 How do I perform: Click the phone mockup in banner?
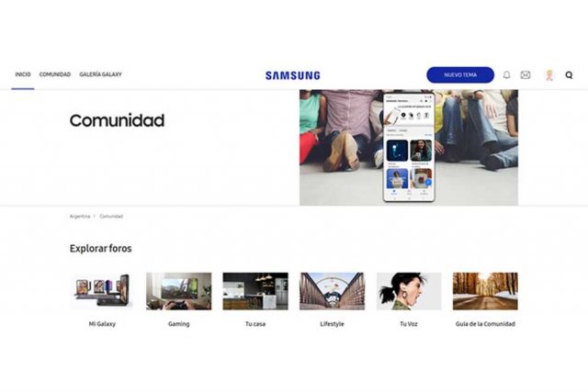[409, 147]
